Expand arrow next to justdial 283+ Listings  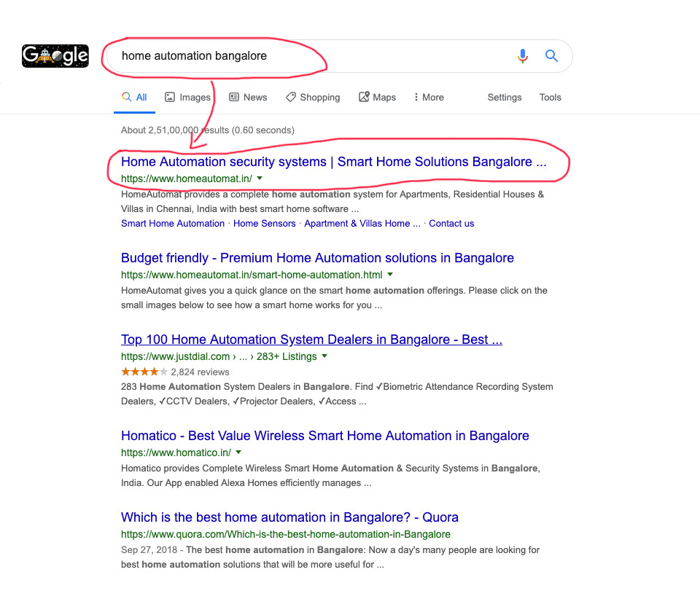point(324,356)
